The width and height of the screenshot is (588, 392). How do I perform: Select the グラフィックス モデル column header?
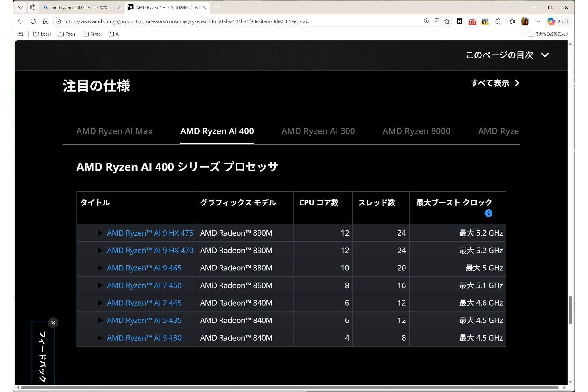(x=245, y=208)
